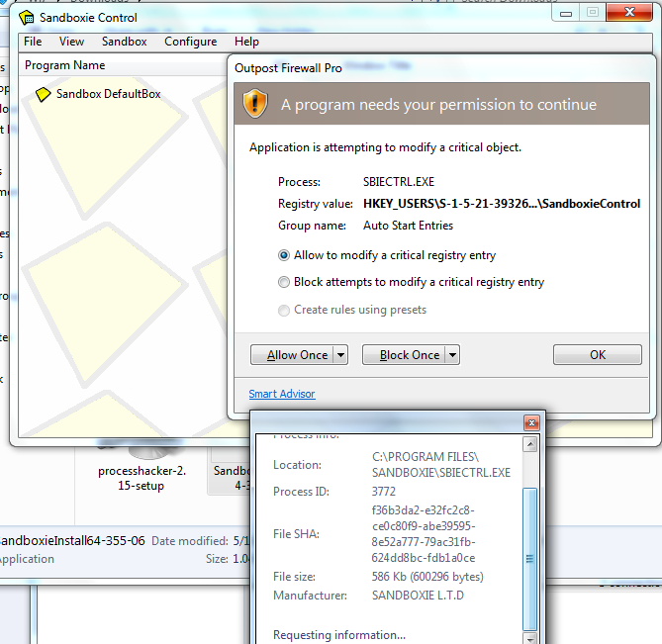Close the process info popup window
662x644 pixels.
point(531,422)
